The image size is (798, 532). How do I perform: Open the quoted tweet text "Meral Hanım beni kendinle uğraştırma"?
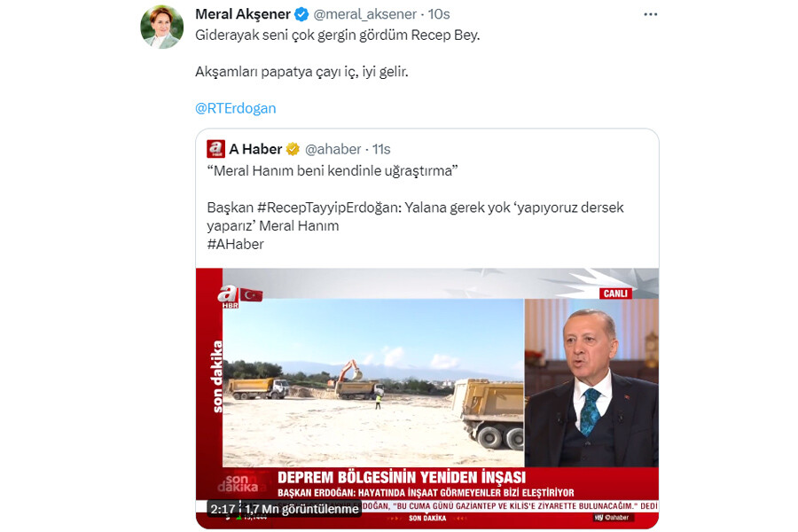(332, 170)
